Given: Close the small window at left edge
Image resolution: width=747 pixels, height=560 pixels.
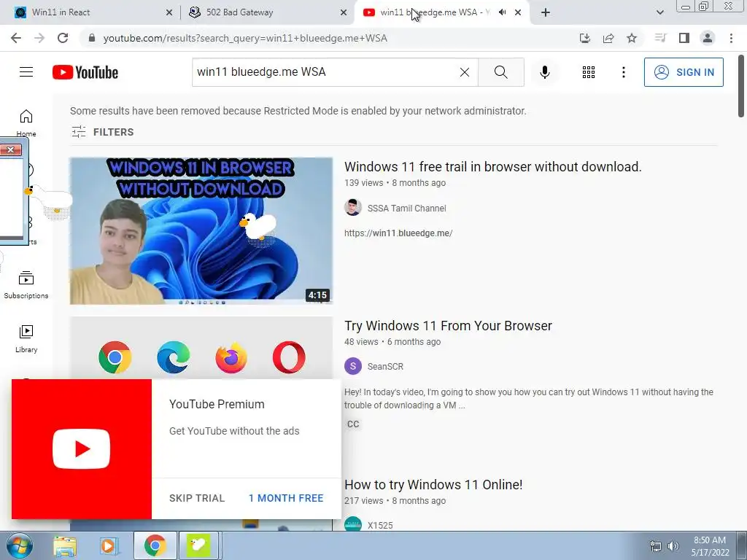Looking at the screenshot, I should coord(10,150).
